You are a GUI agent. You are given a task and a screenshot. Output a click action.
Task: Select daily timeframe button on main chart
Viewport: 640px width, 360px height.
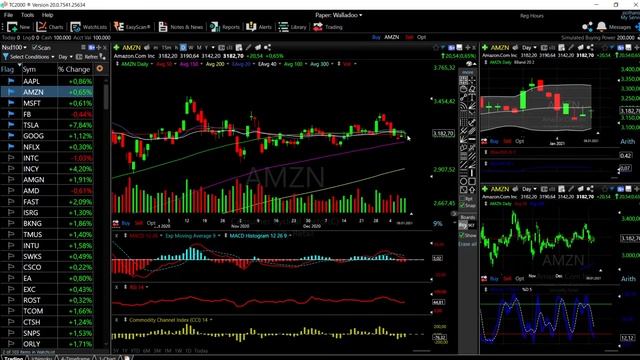(183, 48)
